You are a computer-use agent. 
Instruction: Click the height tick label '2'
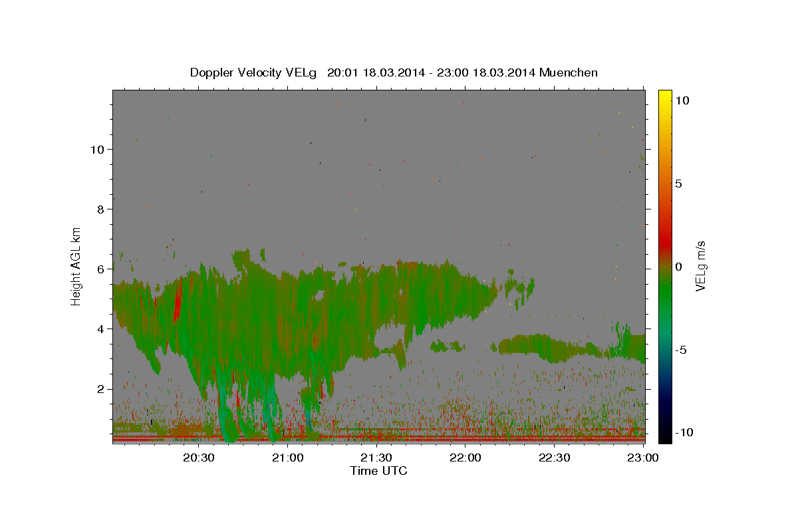(100, 388)
